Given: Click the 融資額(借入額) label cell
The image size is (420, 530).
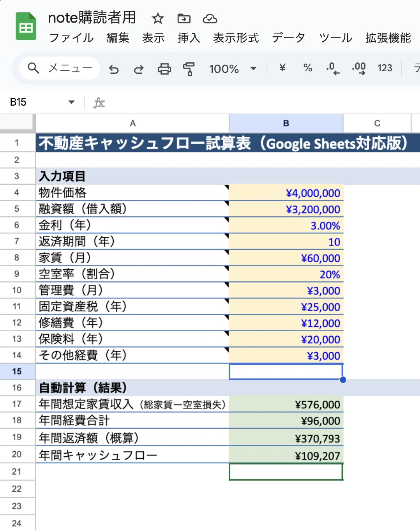Looking at the screenshot, I should (132, 209).
